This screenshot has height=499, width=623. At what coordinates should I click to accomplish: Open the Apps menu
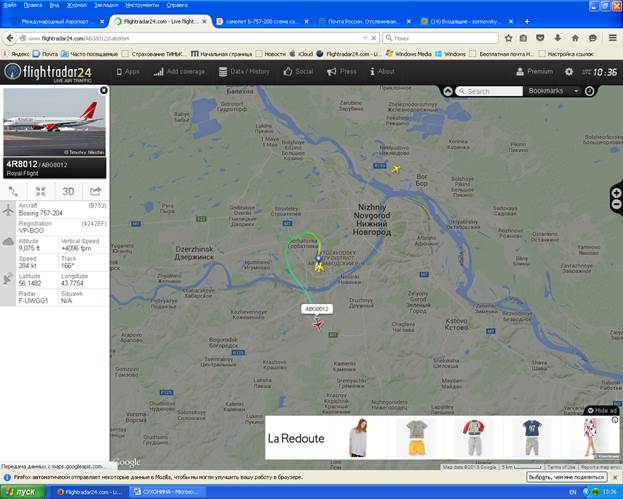point(128,72)
